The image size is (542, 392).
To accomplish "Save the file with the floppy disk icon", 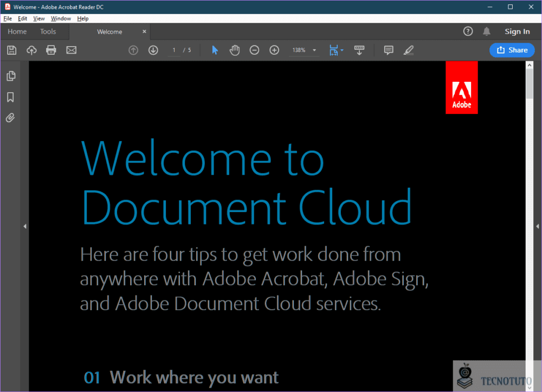I will pyautogui.click(x=12, y=50).
